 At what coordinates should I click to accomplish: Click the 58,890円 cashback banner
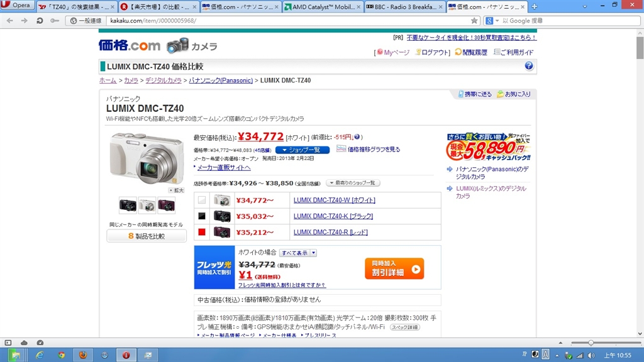pyautogui.click(x=488, y=147)
